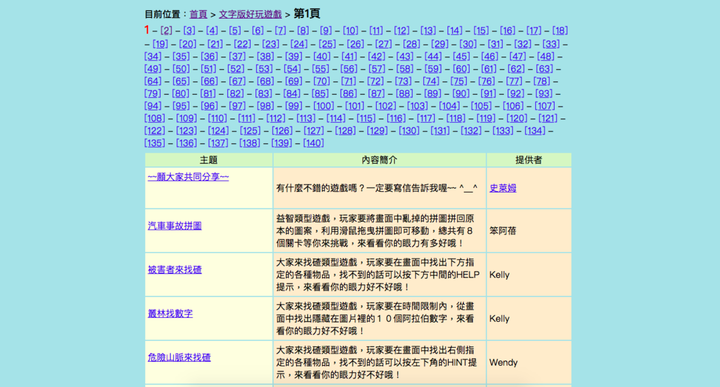The image size is (720, 387).
Task: Go to page [94]
Action: 153,106
